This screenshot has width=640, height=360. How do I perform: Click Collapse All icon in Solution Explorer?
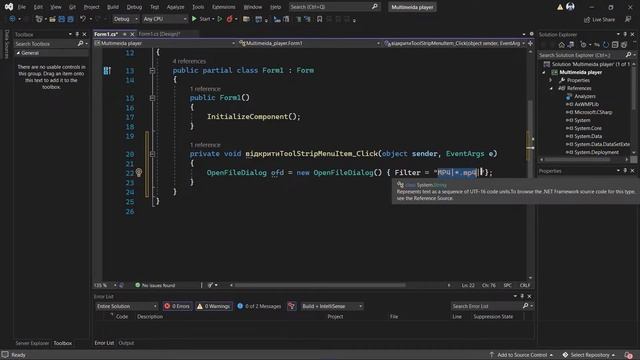click(615, 45)
